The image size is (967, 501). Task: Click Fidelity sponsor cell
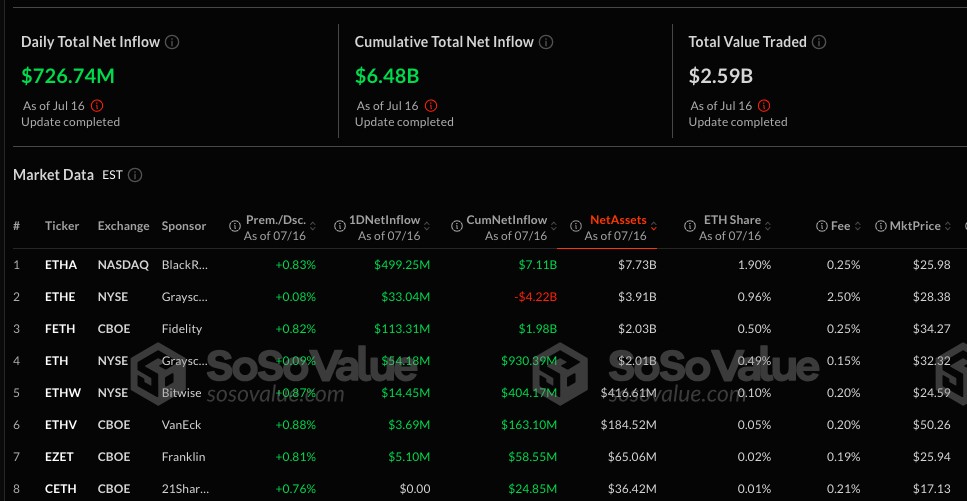pyautogui.click(x=182, y=329)
